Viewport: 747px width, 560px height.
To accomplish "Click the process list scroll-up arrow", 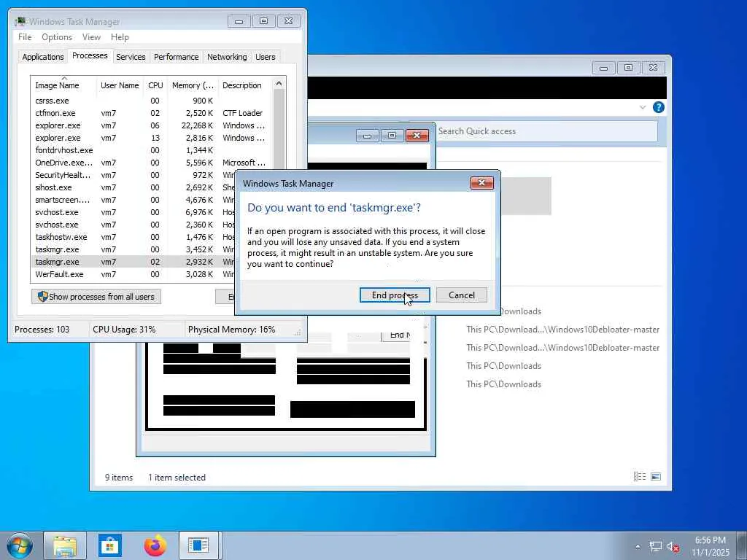I will click(279, 83).
